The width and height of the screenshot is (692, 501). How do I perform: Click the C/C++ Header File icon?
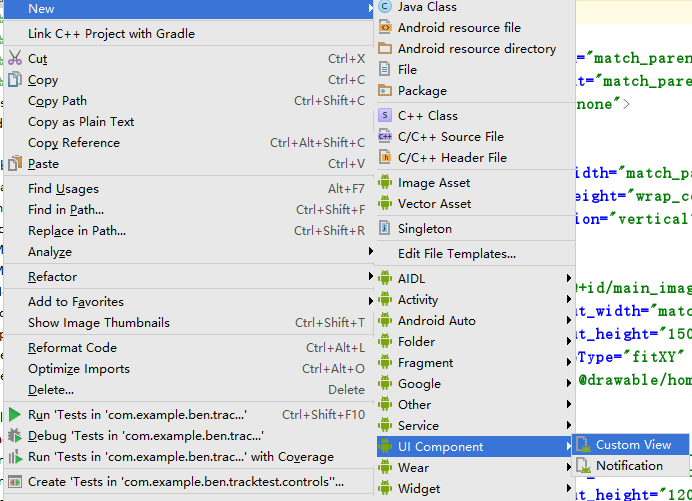(385, 158)
